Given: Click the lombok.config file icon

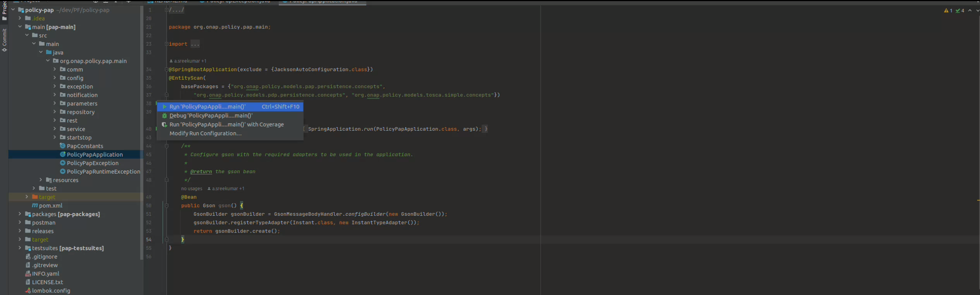Looking at the screenshot, I should click(28, 290).
